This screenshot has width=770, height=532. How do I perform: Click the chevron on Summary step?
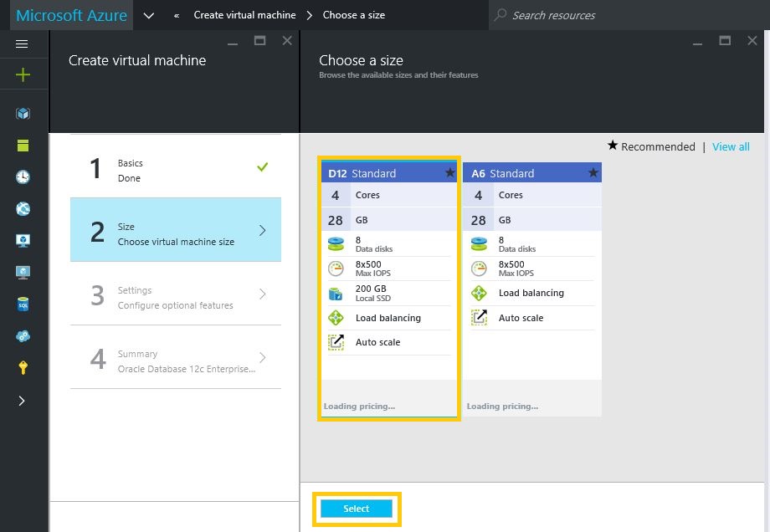pos(262,357)
